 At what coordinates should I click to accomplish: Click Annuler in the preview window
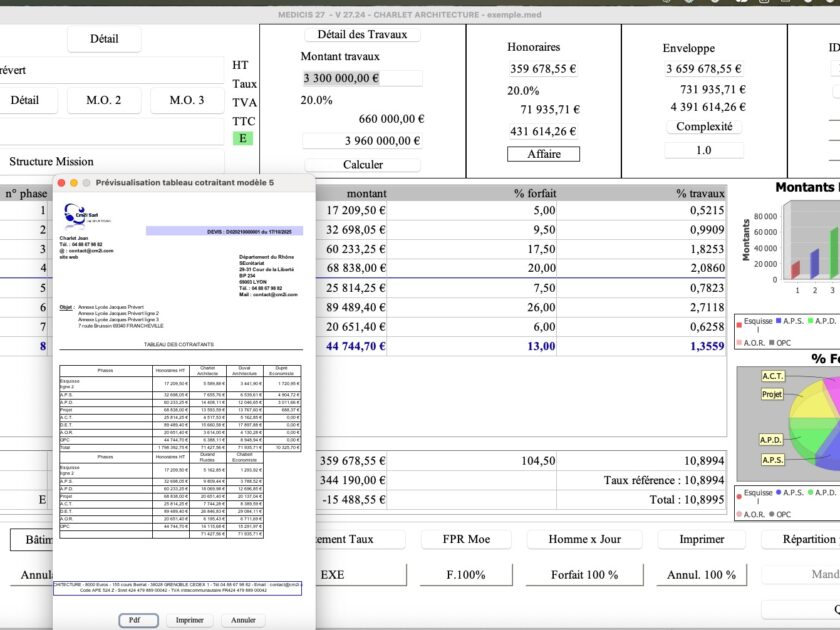pyautogui.click(x=243, y=620)
